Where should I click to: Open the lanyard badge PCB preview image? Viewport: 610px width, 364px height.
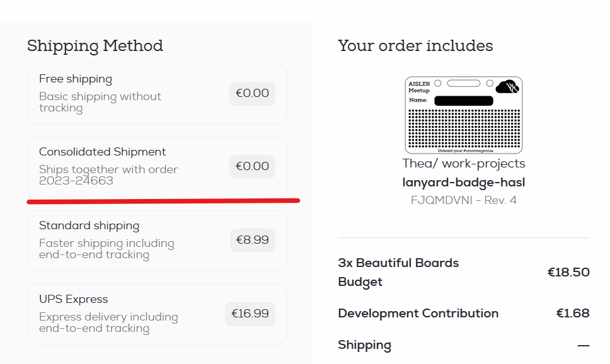pos(463,115)
